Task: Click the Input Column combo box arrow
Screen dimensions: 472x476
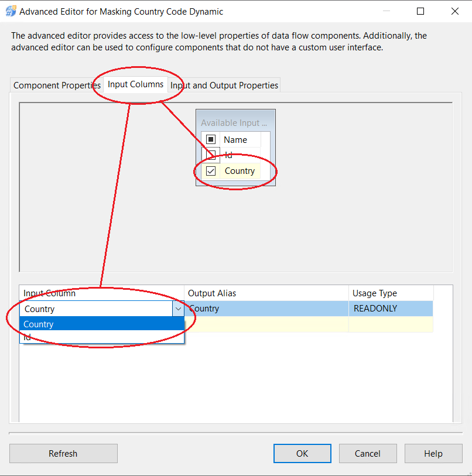Action: pos(178,309)
